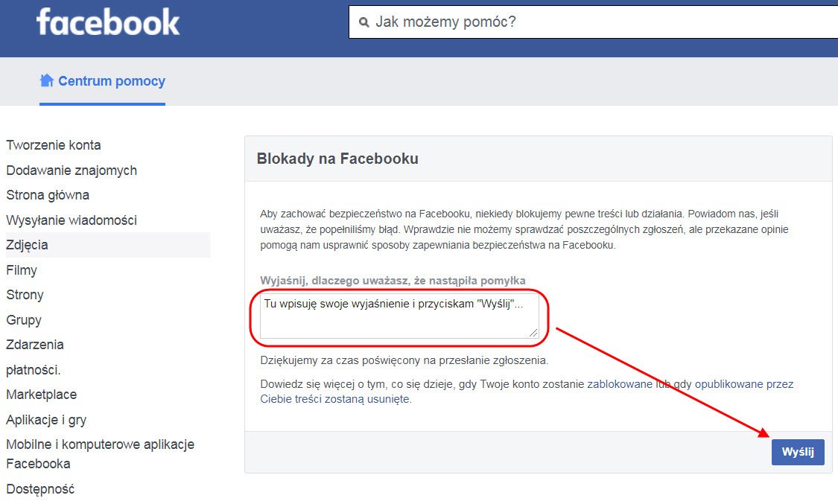The width and height of the screenshot is (838, 504).
Task: Click the search magnifier icon
Action: 364,22
